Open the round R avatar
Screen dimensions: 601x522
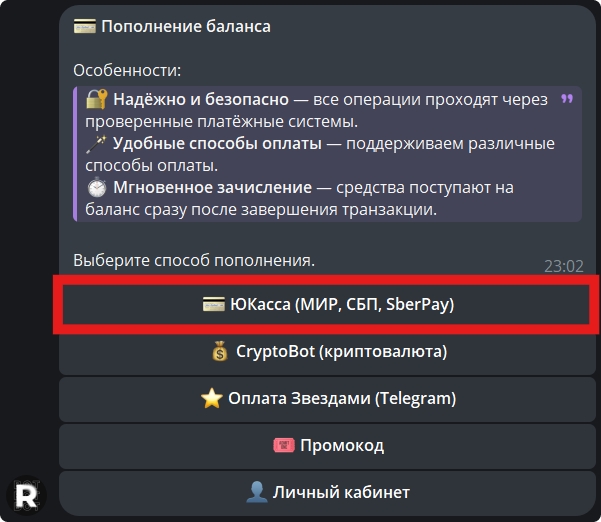coord(28,496)
